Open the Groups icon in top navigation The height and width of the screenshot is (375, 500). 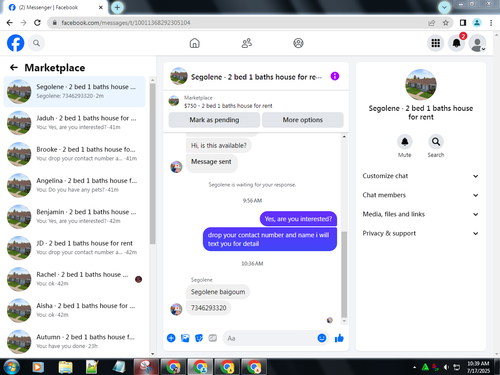(298, 43)
